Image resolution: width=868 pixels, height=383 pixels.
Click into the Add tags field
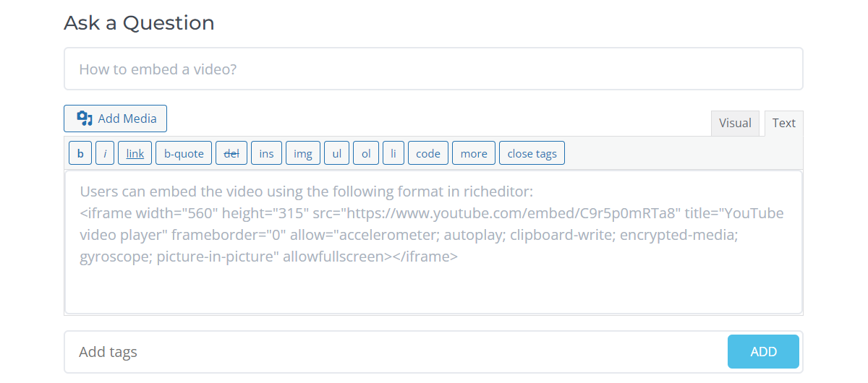394,352
